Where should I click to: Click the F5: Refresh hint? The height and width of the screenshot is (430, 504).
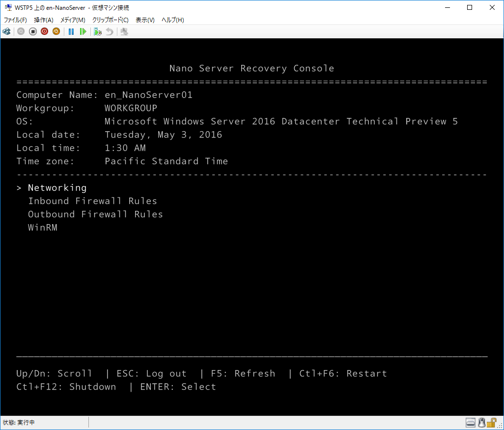tap(243, 373)
